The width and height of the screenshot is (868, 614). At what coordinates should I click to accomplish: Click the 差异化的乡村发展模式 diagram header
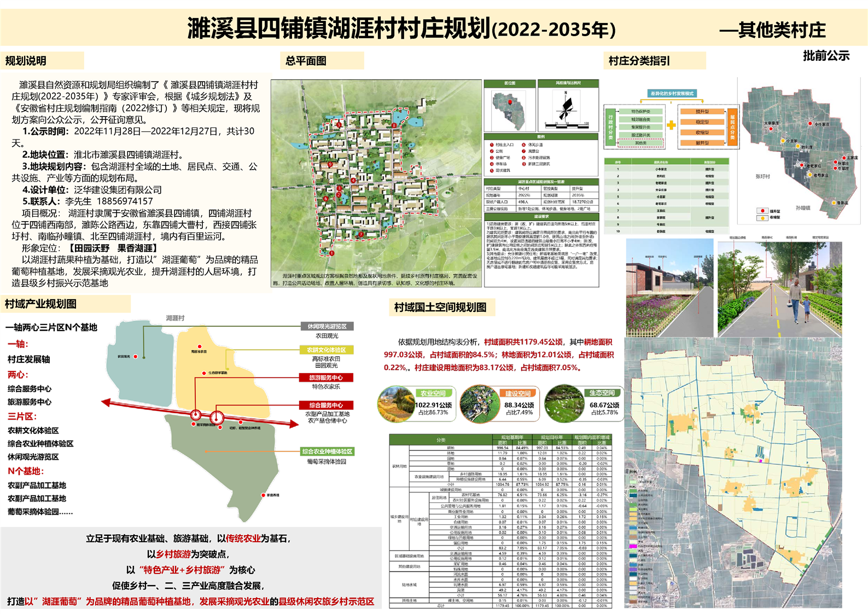[672, 94]
